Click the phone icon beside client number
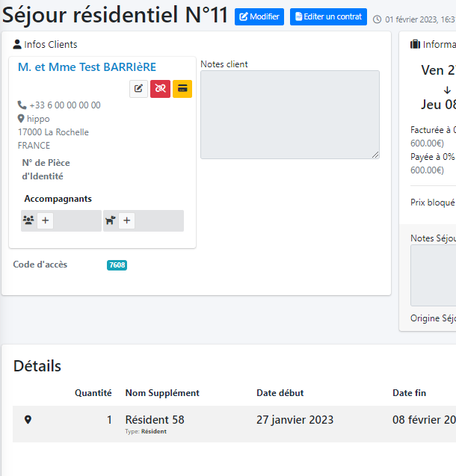The width and height of the screenshot is (456, 476). pos(22,105)
